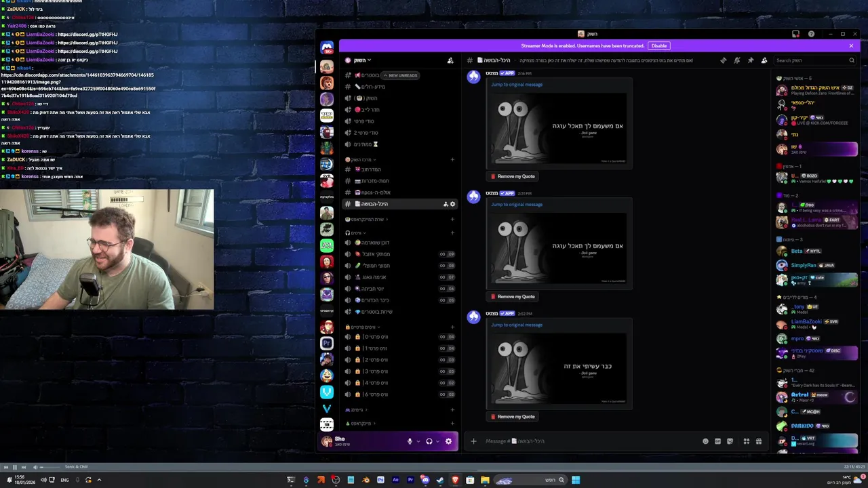The height and width of the screenshot is (488, 868).
Task: Expand the גיימינג category
Action: click(355, 410)
